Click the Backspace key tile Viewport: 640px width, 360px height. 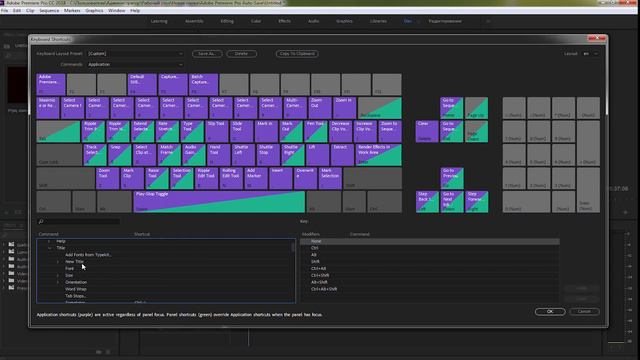pos(380,108)
